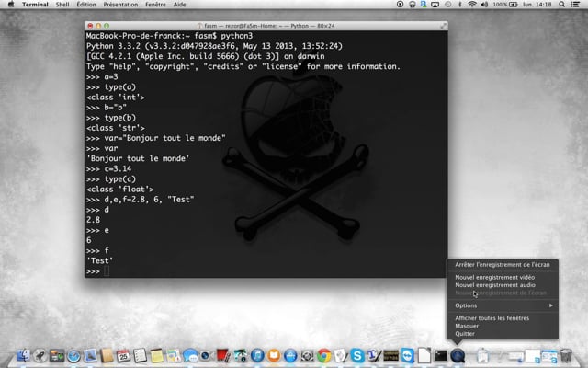Image resolution: width=588 pixels, height=368 pixels.
Task: Open Finder from the Dock
Action: (23, 355)
